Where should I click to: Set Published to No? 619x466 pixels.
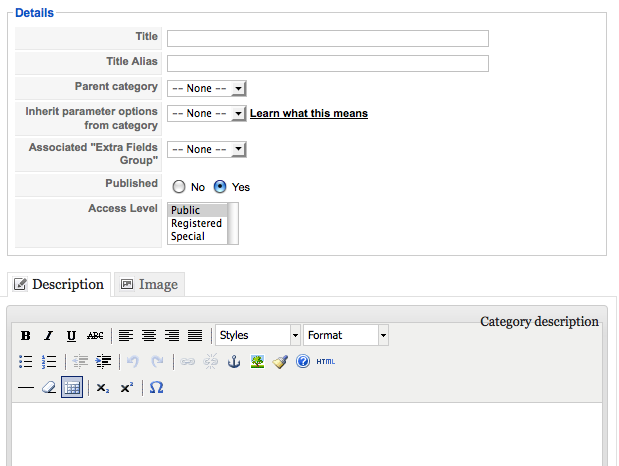(179, 187)
